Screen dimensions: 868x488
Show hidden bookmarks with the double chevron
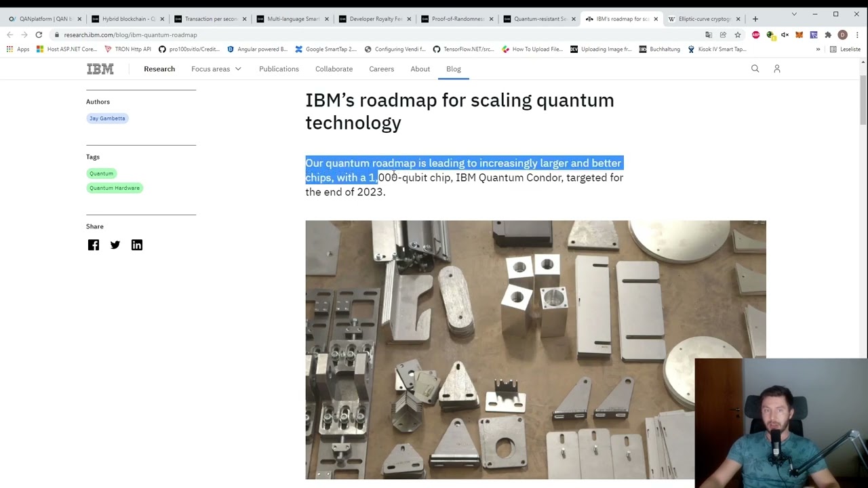tap(818, 49)
